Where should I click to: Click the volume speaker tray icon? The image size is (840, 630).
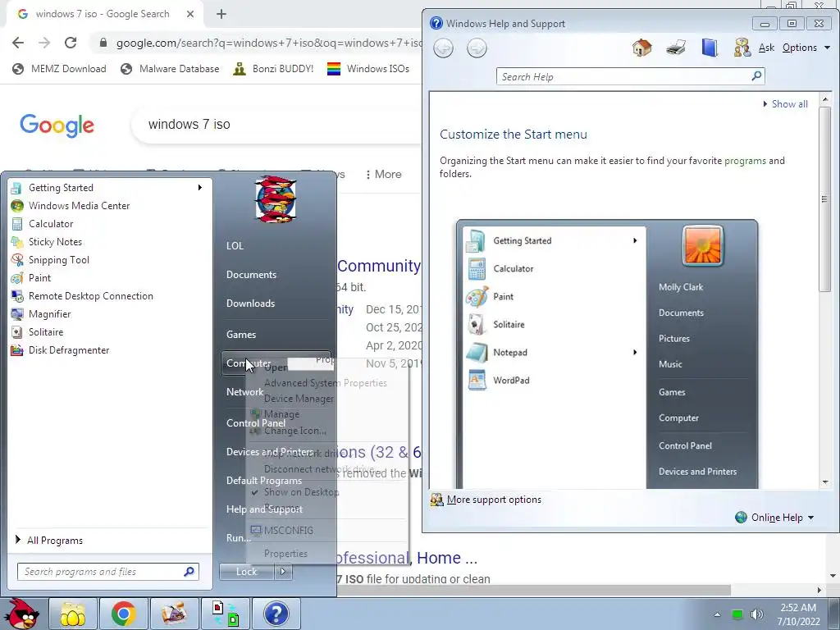pos(756,614)
